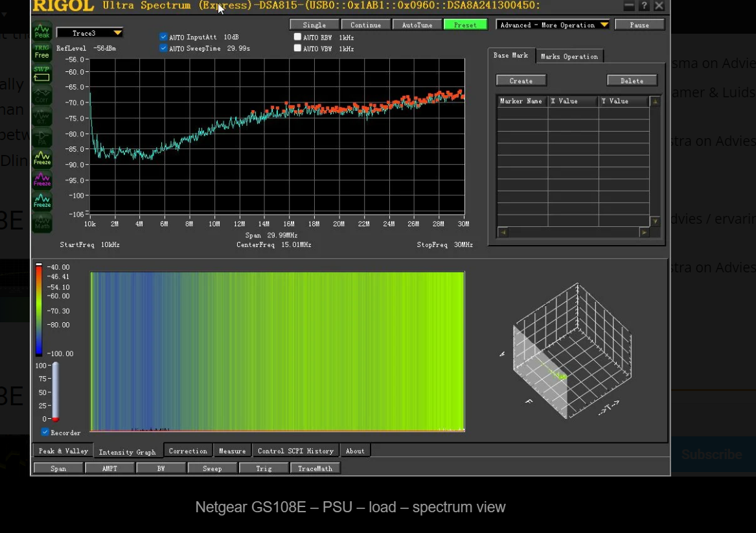Image resolution: width=756 pixels, height=533 pixels.
Task: Click the Peak trace icon
Action: pyautogui.click(x=42, y=31)
